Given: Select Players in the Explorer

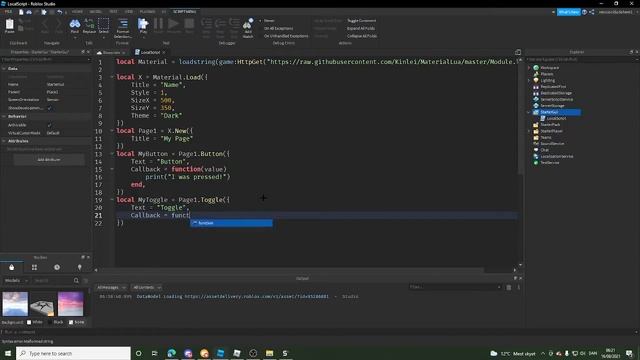Looking at the screenshot, I should coord(547,74).
